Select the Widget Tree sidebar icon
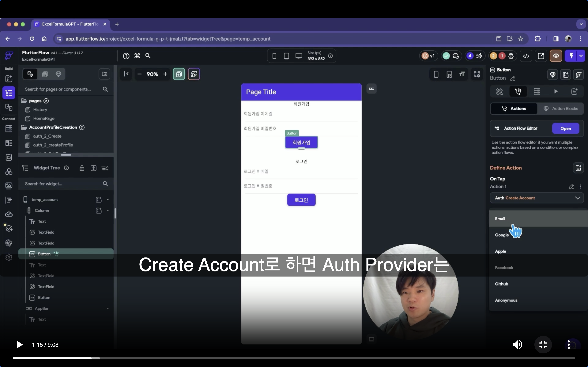The height and width of the screenshot is (367, 588). [x=9, y=93]
